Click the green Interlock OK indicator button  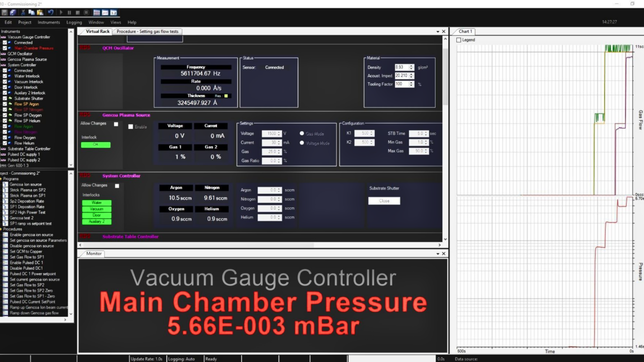coord(96,145)
